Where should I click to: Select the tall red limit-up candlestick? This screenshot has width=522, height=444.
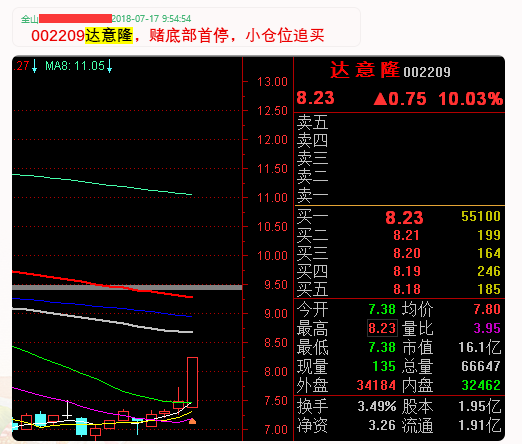[x=192, y=382]
